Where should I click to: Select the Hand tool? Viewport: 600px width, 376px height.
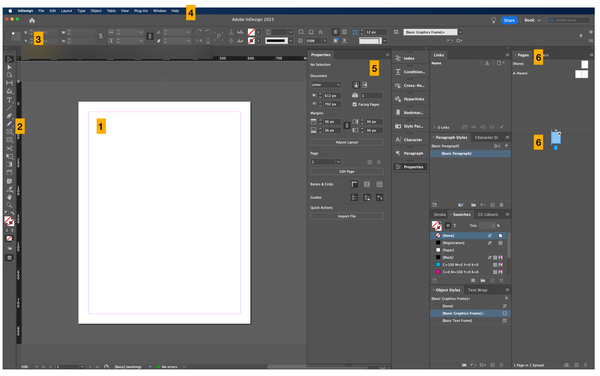pos(9,197)
